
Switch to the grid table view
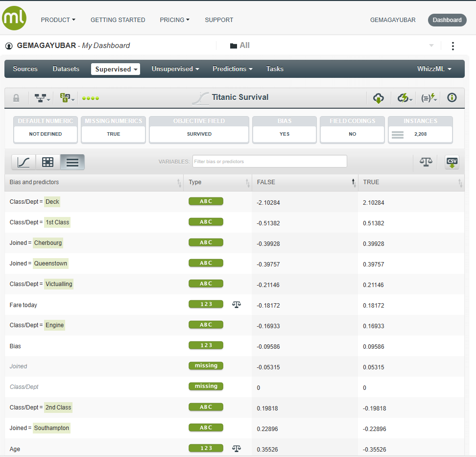point(48,162)
